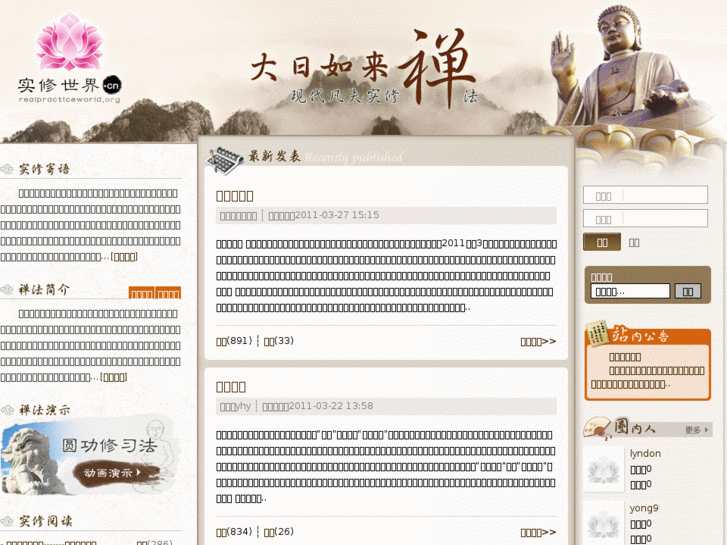
Task: Click the pink lotus site logo
Action: pos(70,42)
